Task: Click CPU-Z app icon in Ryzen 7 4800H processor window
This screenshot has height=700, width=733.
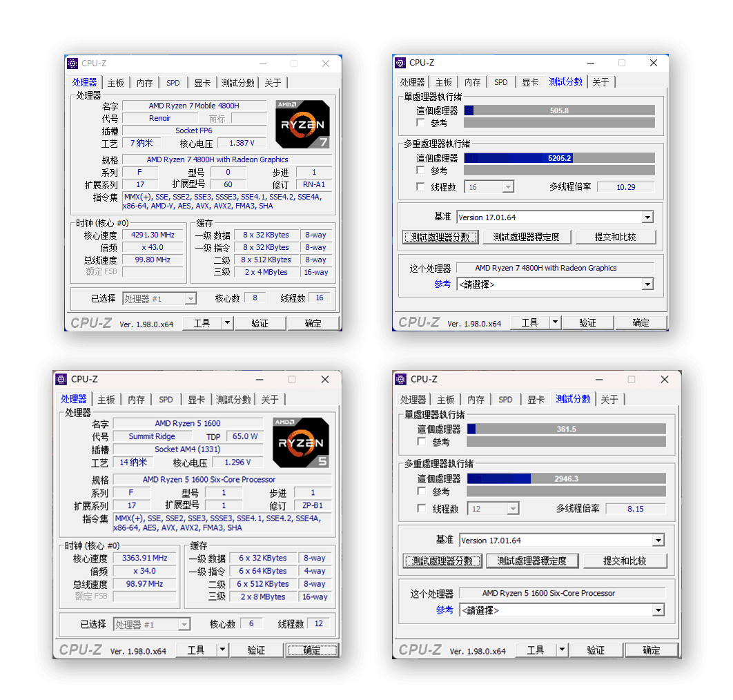Action: pos(72,63)
